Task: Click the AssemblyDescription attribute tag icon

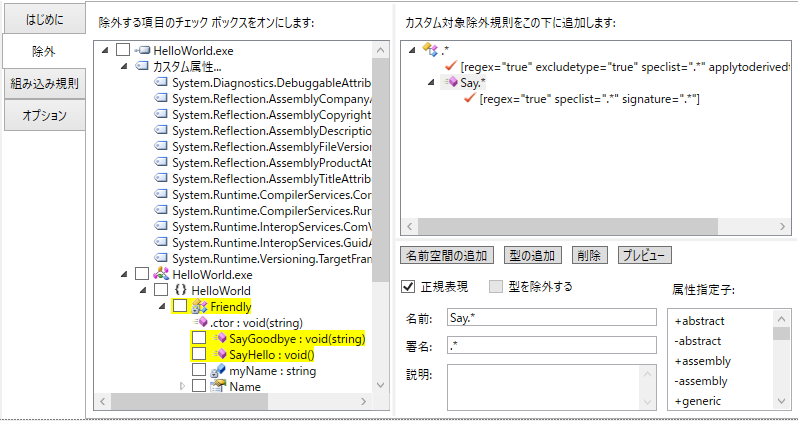Action: click(161, 130)
